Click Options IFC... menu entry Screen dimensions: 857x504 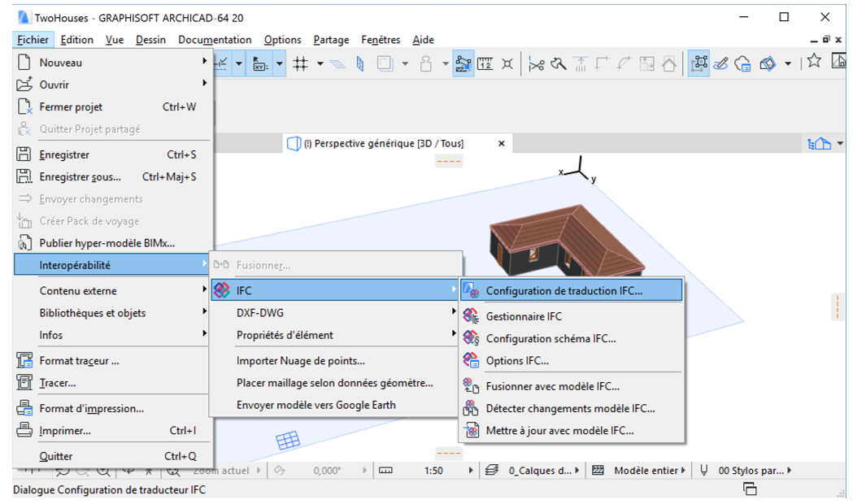coord(517,360)
